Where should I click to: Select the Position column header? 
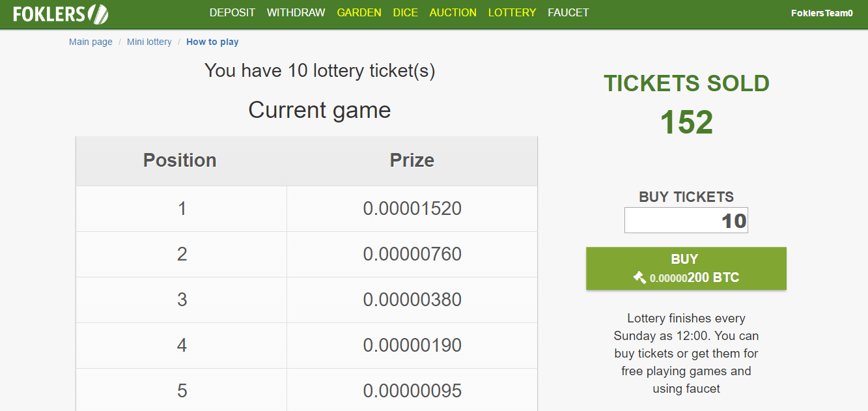180,160
